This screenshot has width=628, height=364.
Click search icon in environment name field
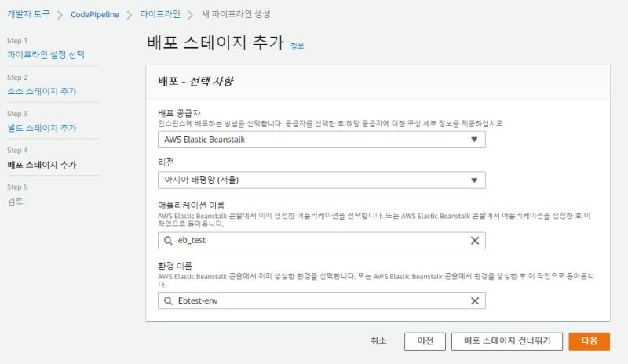(x=167, y=301)
